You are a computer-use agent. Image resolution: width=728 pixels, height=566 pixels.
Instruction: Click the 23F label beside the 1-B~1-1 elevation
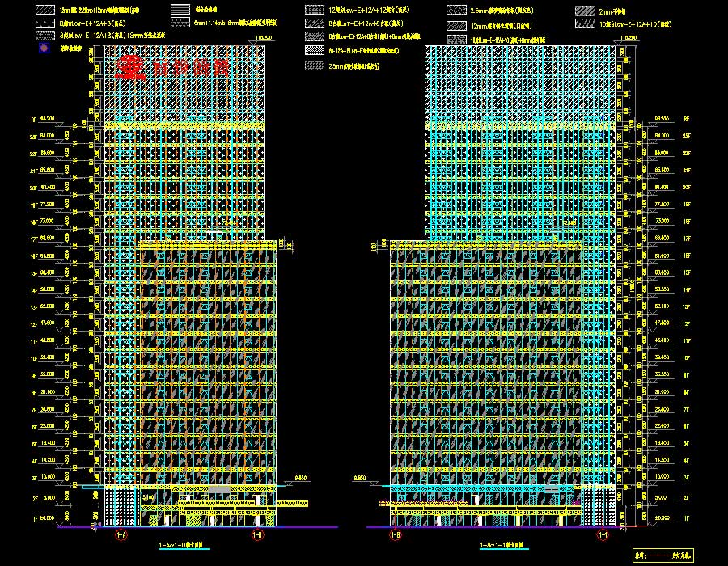point(686,137)
